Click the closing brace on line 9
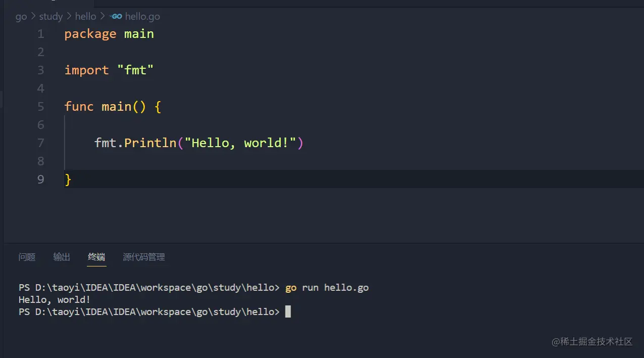The width and height of the screenshot is (644, 358). pos(68,180)
